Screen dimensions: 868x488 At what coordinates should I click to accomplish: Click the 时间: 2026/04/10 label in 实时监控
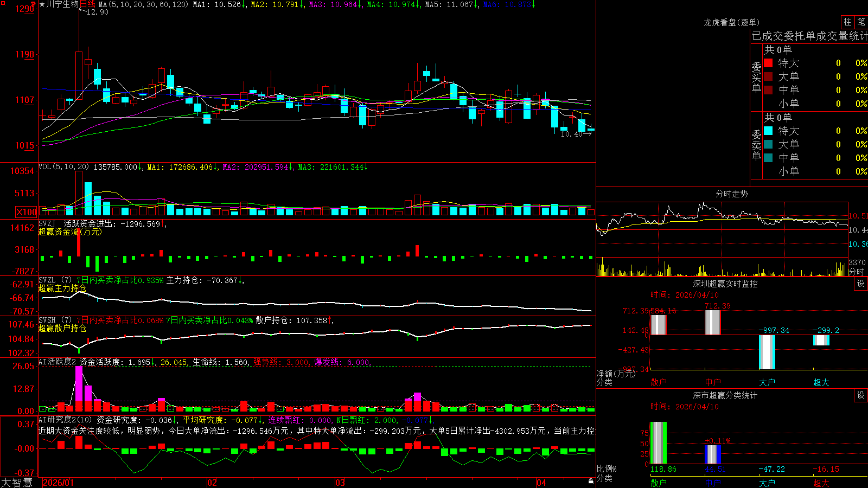pos(685,295)
